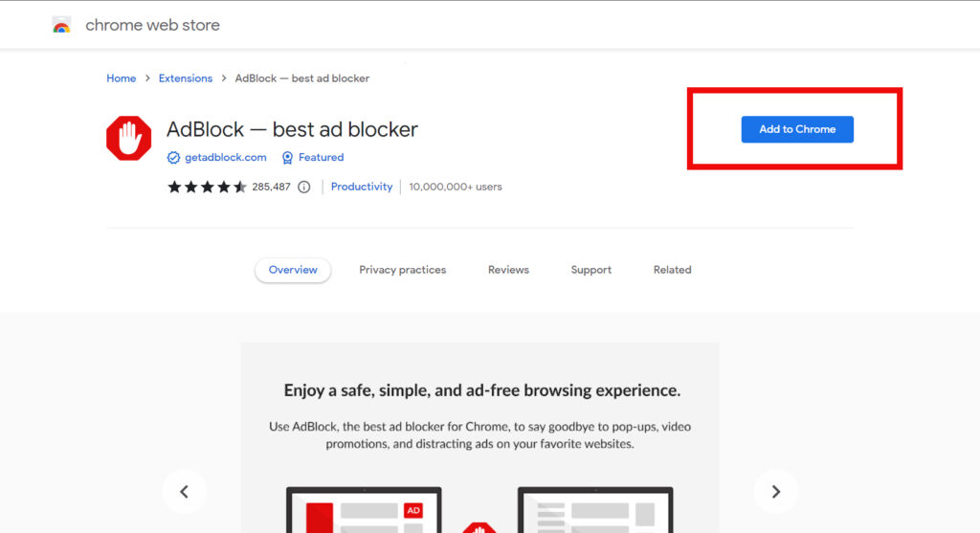
Task: Open the Featured badge link
Action: point(322,158)
